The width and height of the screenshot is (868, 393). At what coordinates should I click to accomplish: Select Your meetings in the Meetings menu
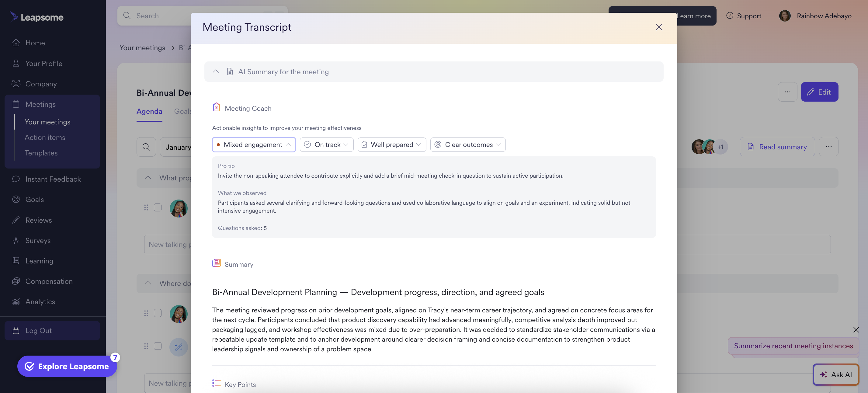point(47,122)
